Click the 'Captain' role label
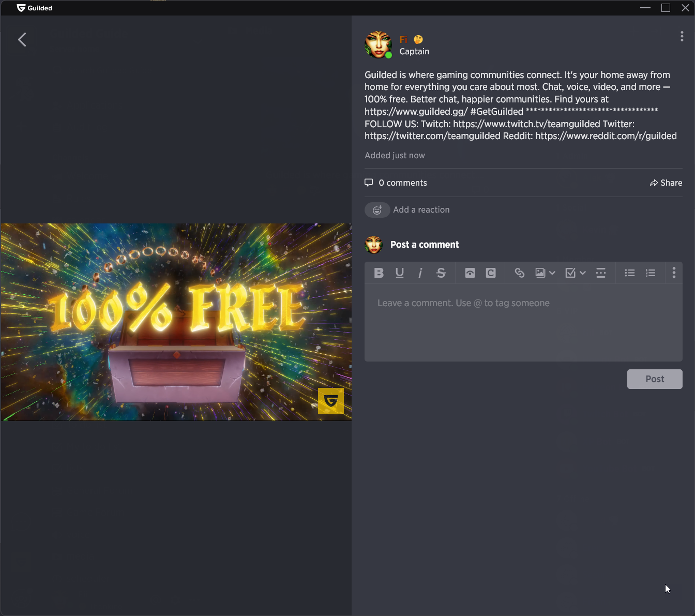 pyautogui.click(x=414, y=52)
